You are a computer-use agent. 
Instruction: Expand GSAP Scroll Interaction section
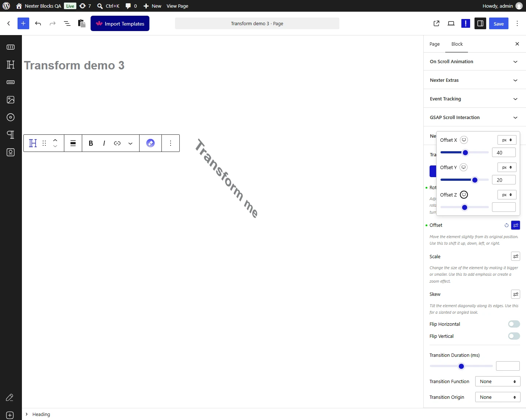(x=475, y=118)
